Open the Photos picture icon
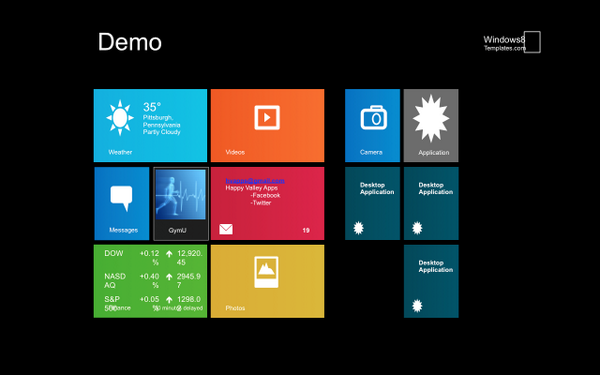Viewport: 600px width, 375px height. tap(266, 272)
